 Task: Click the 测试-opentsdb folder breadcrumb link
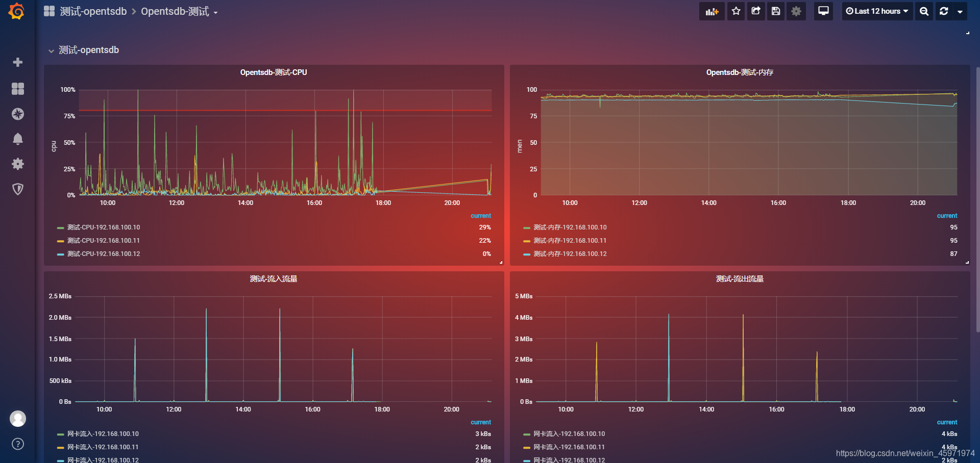93,11
